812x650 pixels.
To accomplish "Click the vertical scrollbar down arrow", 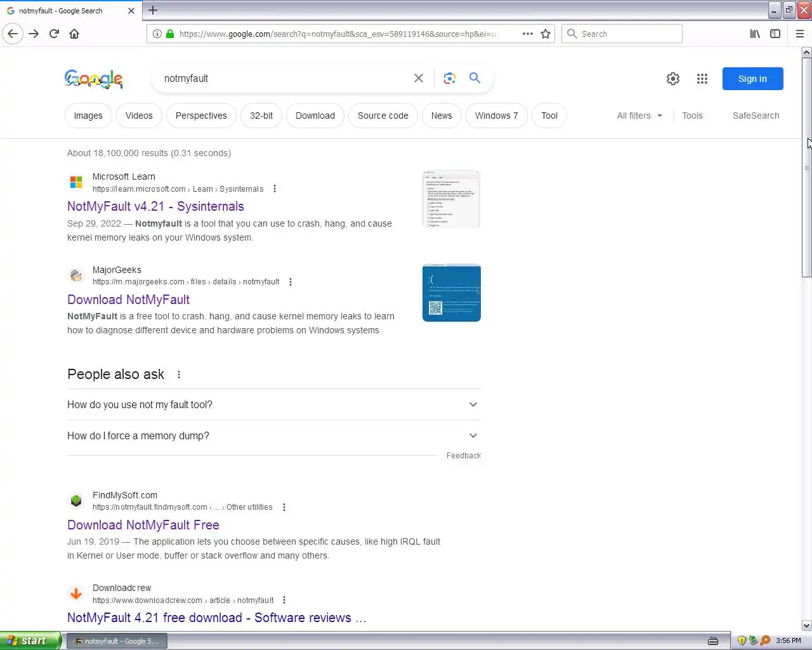I will pos(807,625).
